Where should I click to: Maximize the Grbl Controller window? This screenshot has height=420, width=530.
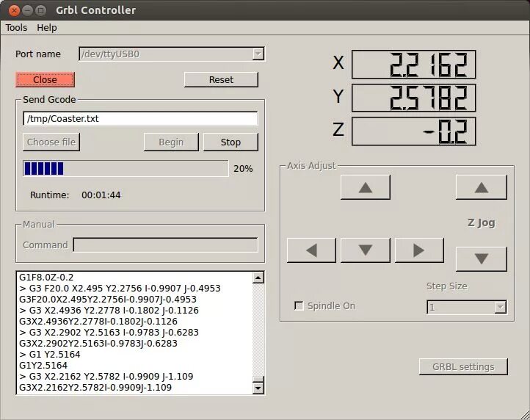click(40, 10)
